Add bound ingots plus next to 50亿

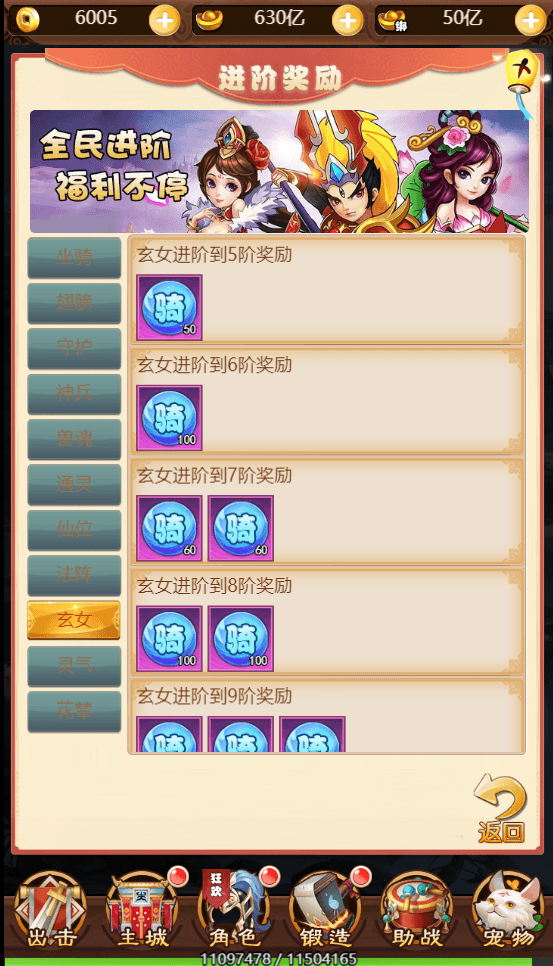(x=530, y=21)
